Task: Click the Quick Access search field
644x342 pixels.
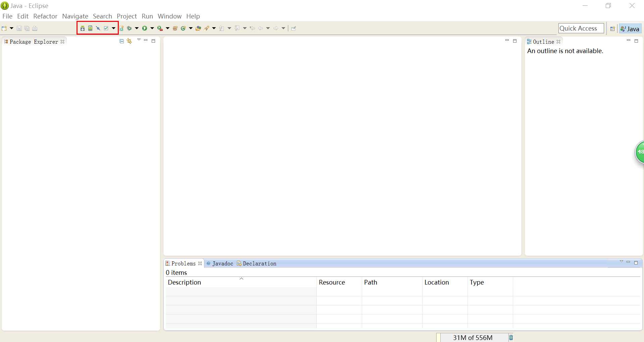Action: [x=581, y=28]
